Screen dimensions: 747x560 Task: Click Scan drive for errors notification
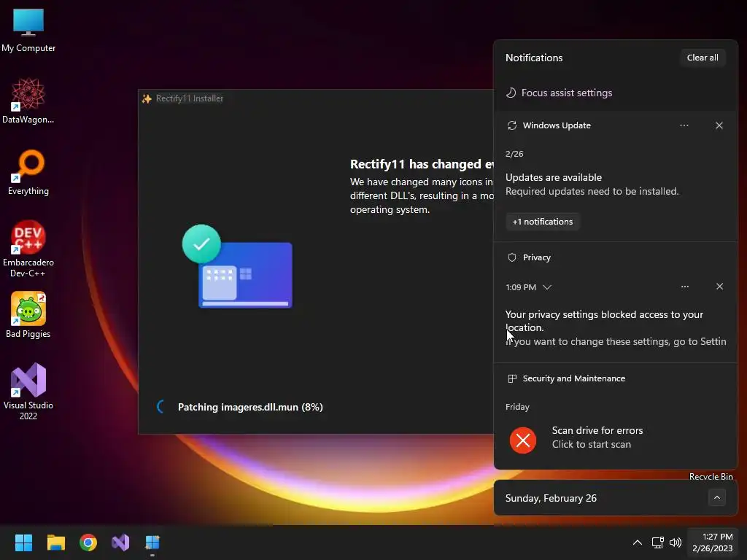pos(597,437)
